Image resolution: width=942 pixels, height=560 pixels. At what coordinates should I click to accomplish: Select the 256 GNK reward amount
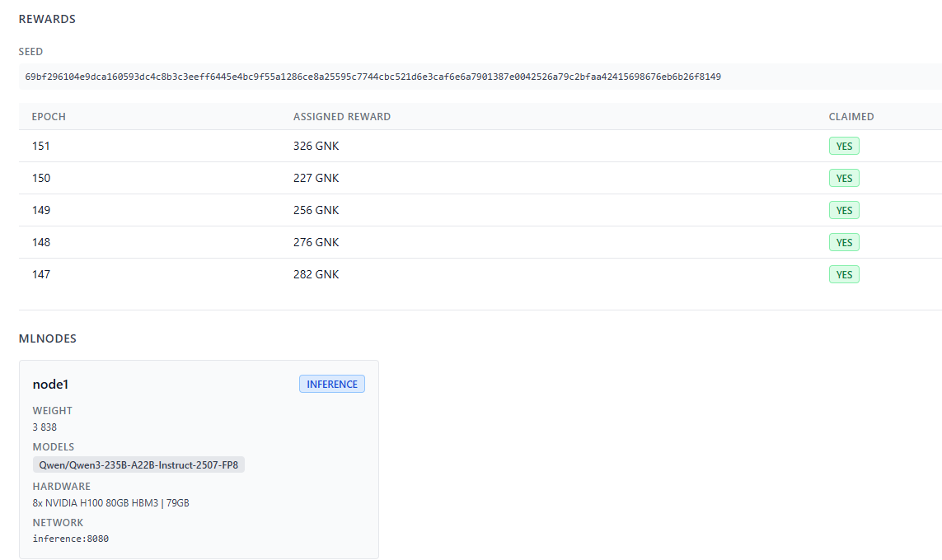click(316, 210)
